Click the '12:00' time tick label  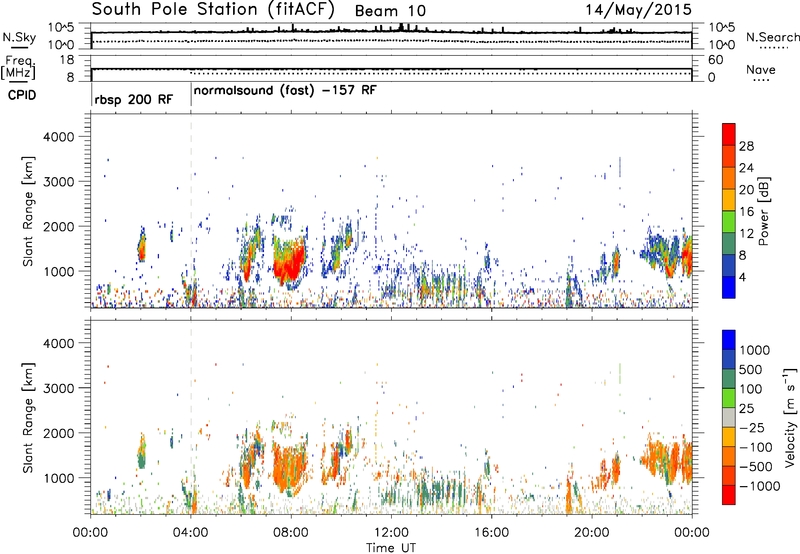(x=391, y=533)
